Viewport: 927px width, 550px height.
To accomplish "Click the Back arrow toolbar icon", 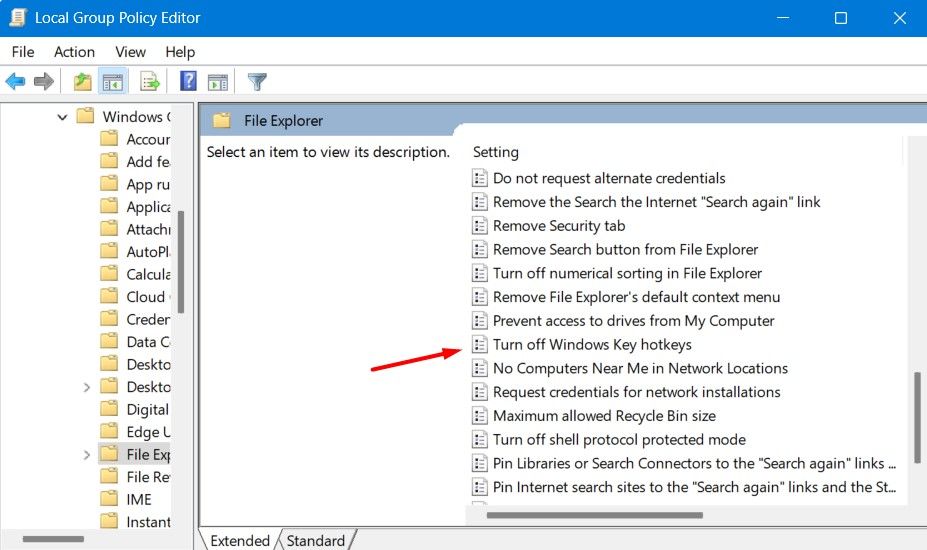I will (x=15, y=82).
